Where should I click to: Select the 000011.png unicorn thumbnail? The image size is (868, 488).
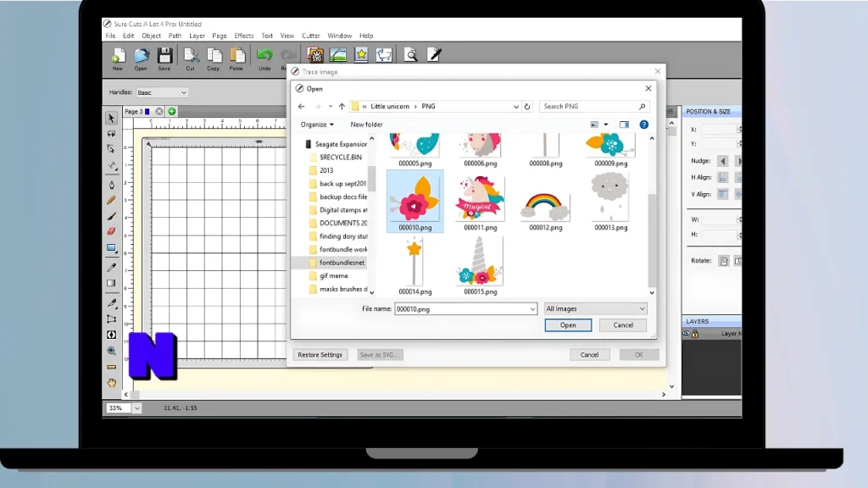(480, 203)
